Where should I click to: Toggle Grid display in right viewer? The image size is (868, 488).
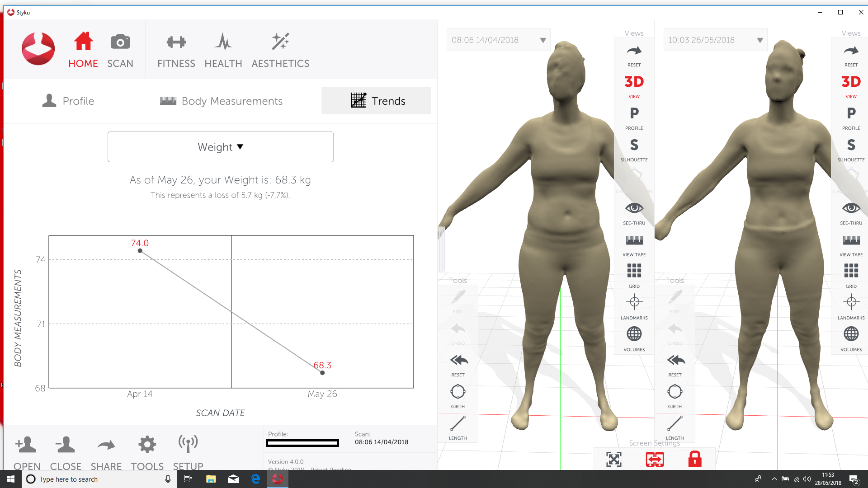point(851,276)
